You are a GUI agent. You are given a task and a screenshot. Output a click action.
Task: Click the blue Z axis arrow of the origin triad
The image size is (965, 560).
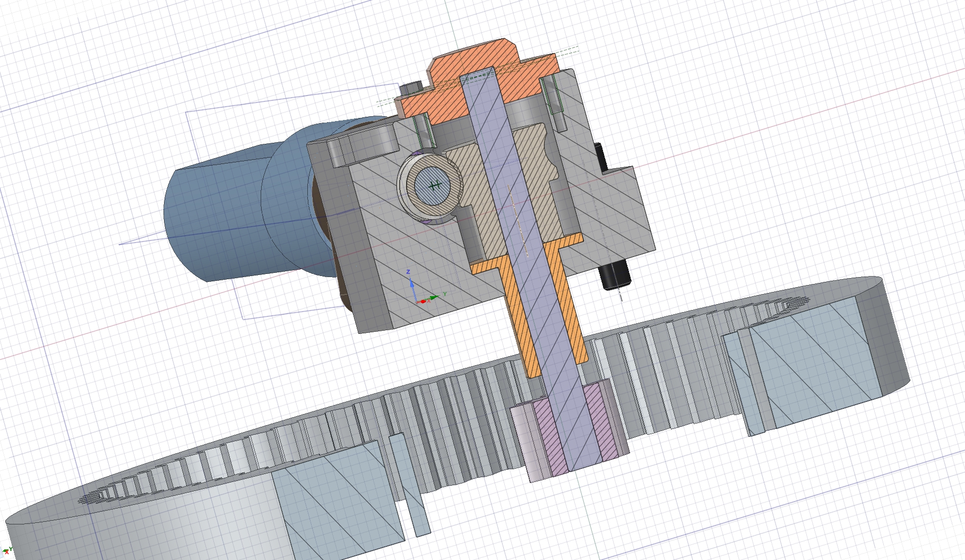411,285
